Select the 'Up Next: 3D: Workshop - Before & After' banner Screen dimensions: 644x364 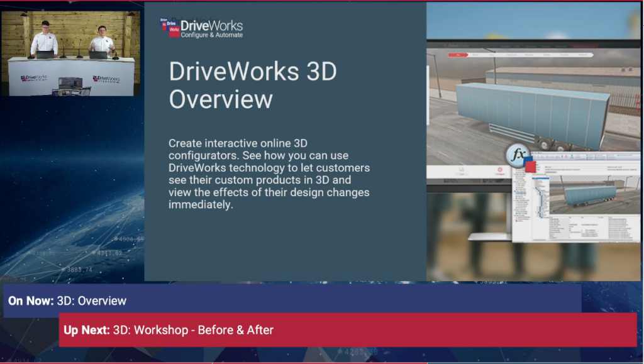[x=347, y=330]
